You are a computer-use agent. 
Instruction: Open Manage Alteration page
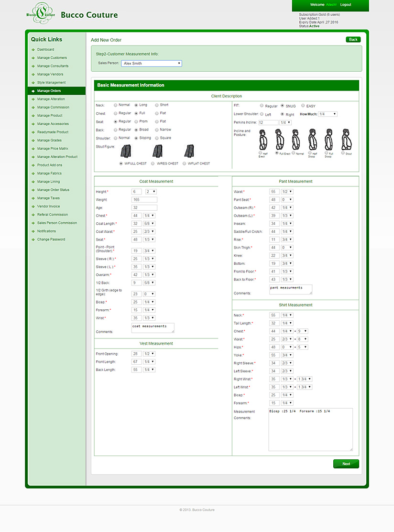click(x=51, y=99)
